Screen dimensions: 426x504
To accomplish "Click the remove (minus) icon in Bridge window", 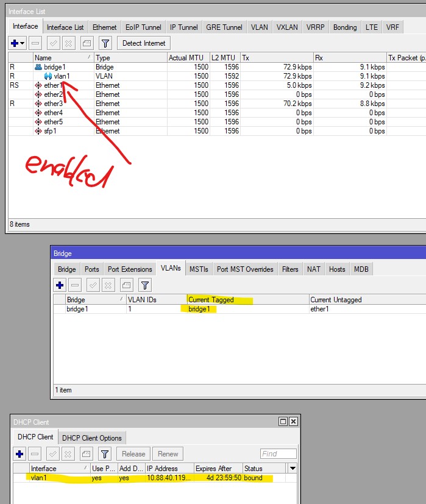I will (x=75, y=285).
